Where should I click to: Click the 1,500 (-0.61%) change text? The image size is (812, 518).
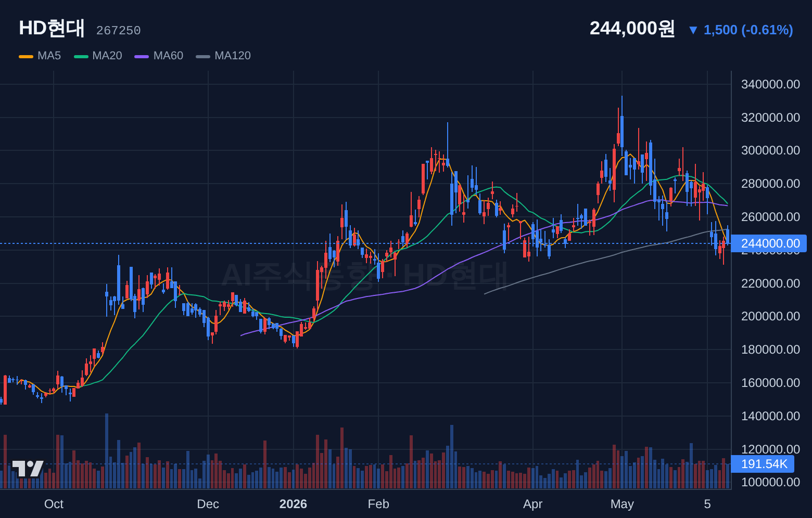(x=748, y=30)
